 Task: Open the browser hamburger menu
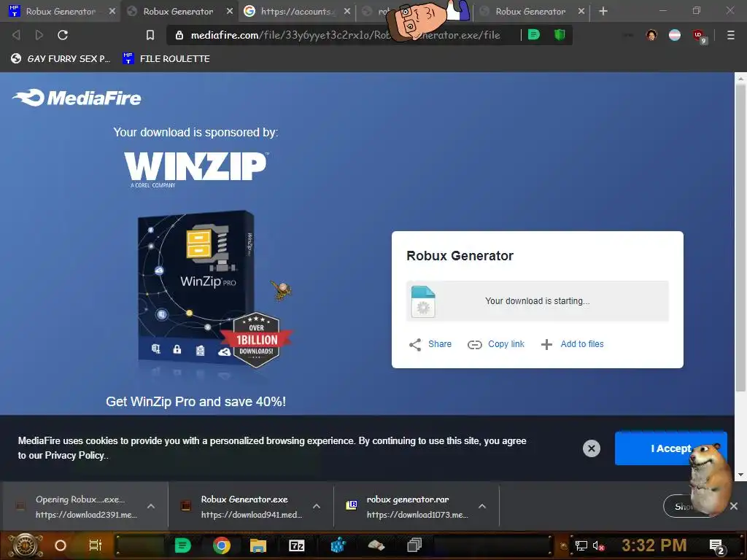pos(731,35)
